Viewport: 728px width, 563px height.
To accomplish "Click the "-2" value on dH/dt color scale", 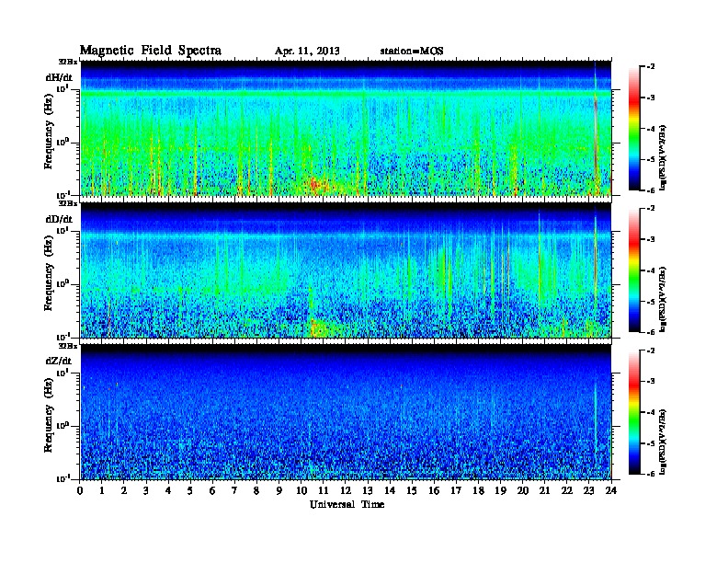I will coord(650,67).
